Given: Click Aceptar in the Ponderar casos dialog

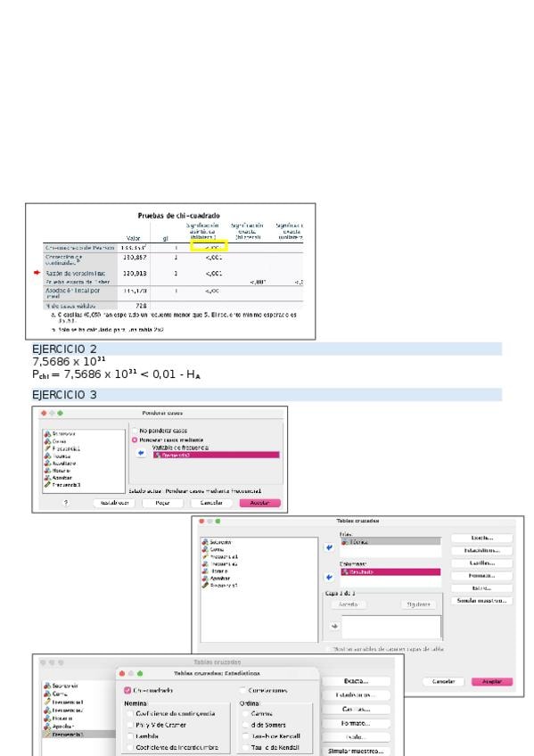Looking at the screenshot, I should click(x=259, y=503).
